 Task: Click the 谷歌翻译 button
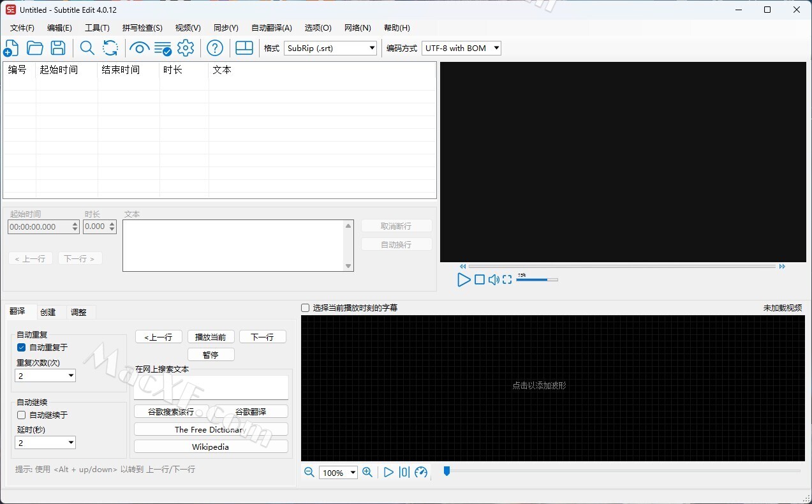pos(251,411)
